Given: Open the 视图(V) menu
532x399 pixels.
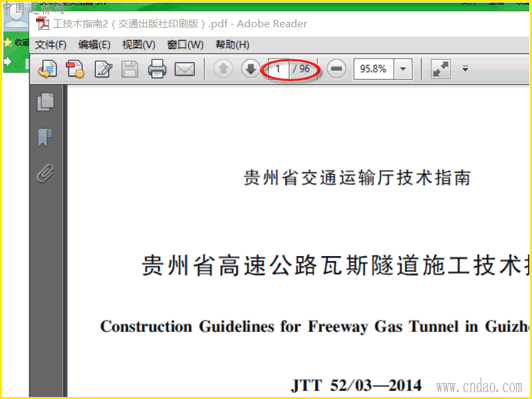Looking at the screenshot, I should (138, 45).
